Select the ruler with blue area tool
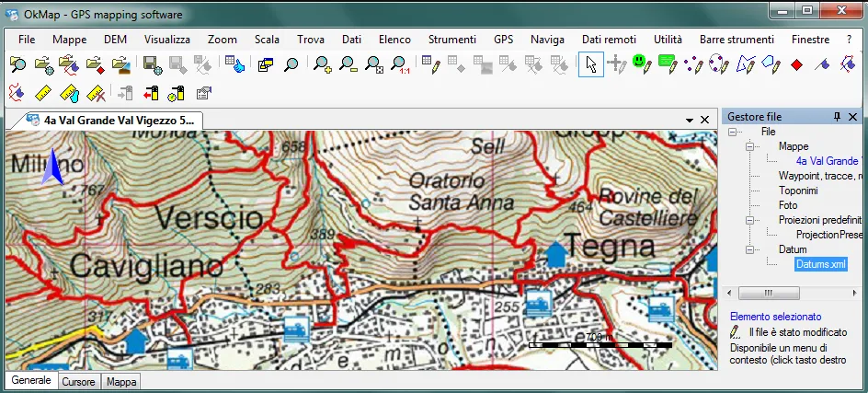Image resolution: width=868 pixels, height=393 pixels. pyautogui.click(x=69, y=93)
